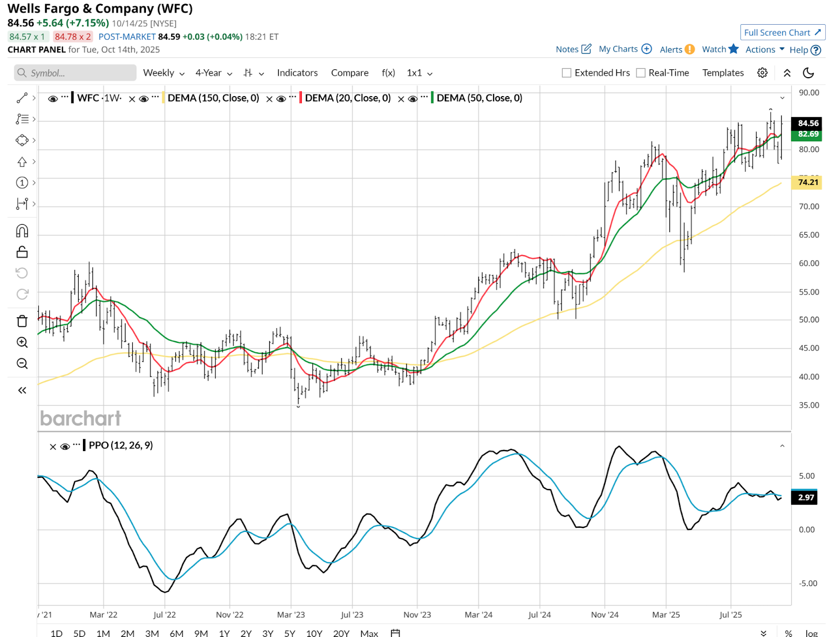The image size is (840, 637).
Task: Open the Indicators menu
Action: [297, 73]
